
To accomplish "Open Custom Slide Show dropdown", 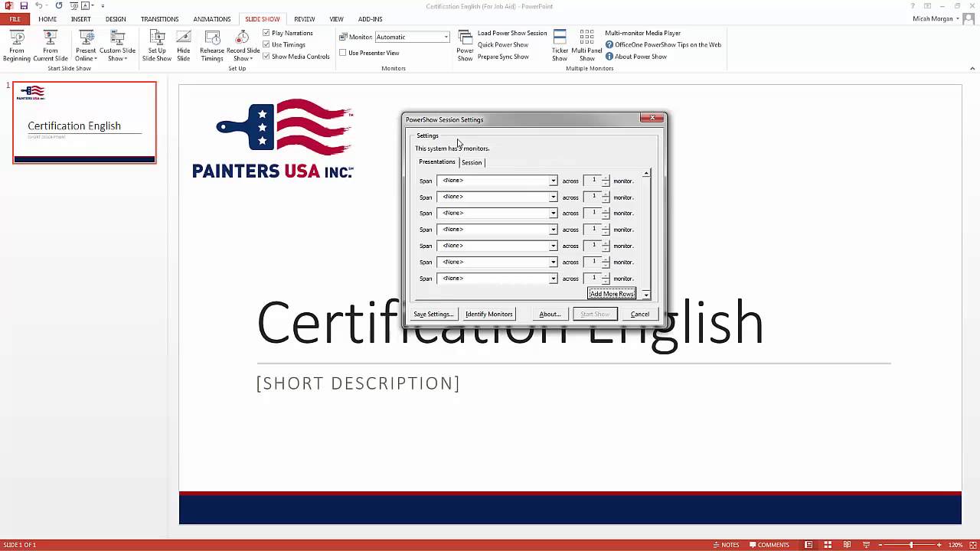I will pyautogui.click(x=117, y=46).
